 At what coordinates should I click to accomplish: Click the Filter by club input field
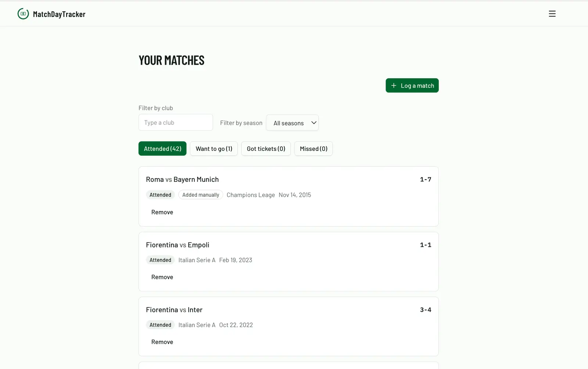[x=176, y=122]
